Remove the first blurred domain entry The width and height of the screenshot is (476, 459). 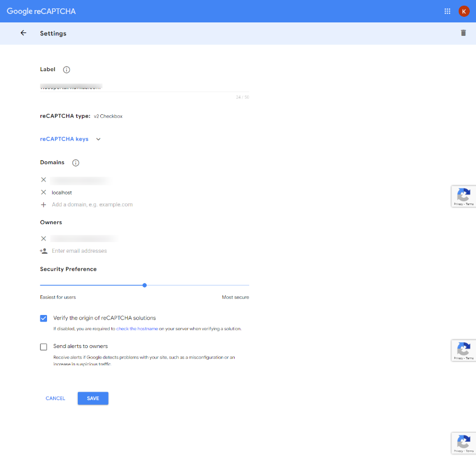pos(44,180)
